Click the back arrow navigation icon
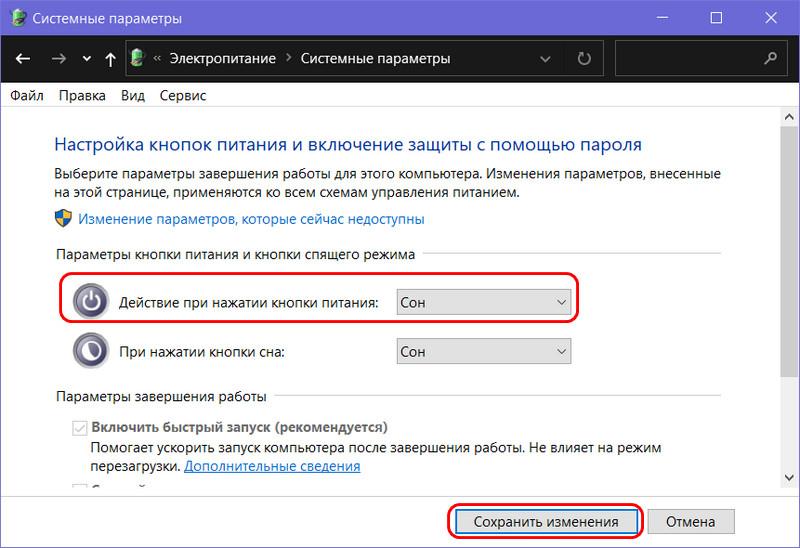Viewport: 800px width, 548px height. (x=22, y=59)
